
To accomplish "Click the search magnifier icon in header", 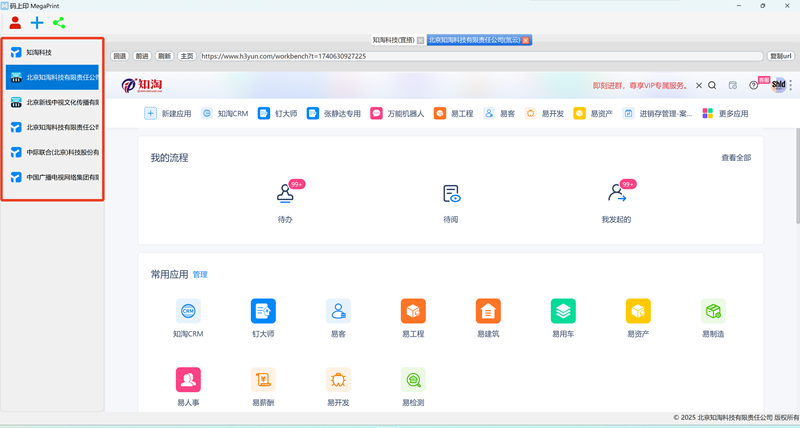I will [x=712, y=85].
